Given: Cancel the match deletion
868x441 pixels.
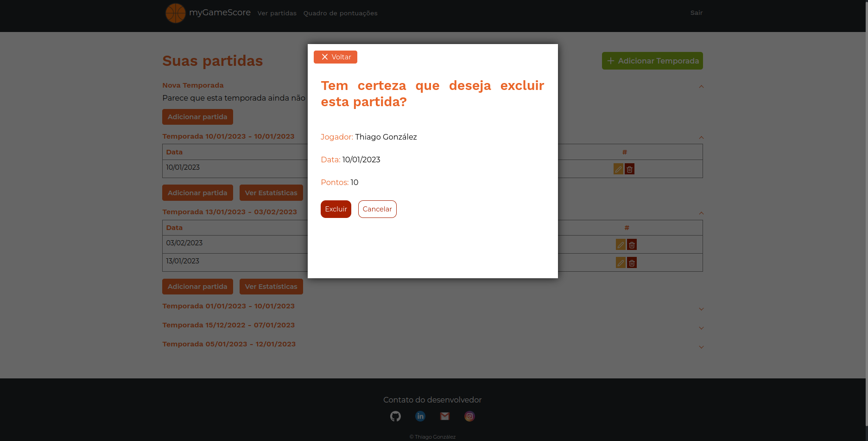Looking at the screenshot, I should coord(377,209).
